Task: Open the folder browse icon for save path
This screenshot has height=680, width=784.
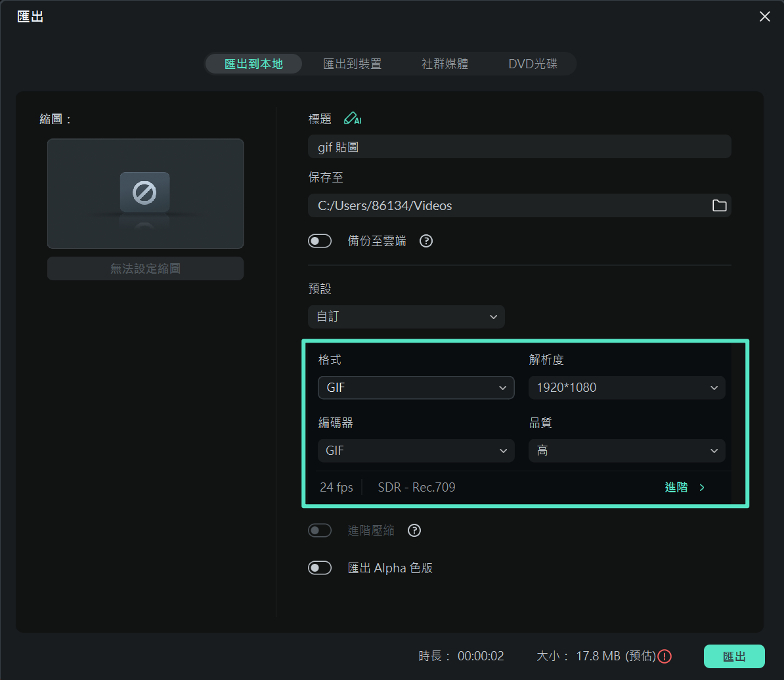Action: pyautogui.click(x=719, y=205)
